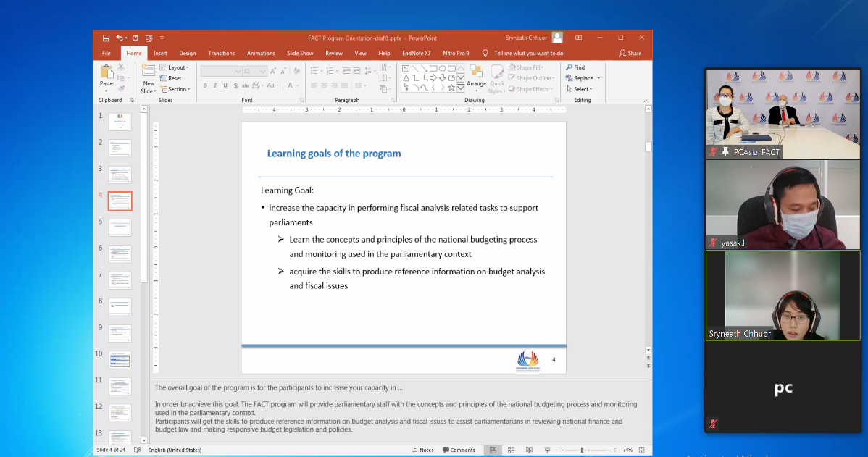
Task: Click the Align Left icon
Action: tap(314, 85)
